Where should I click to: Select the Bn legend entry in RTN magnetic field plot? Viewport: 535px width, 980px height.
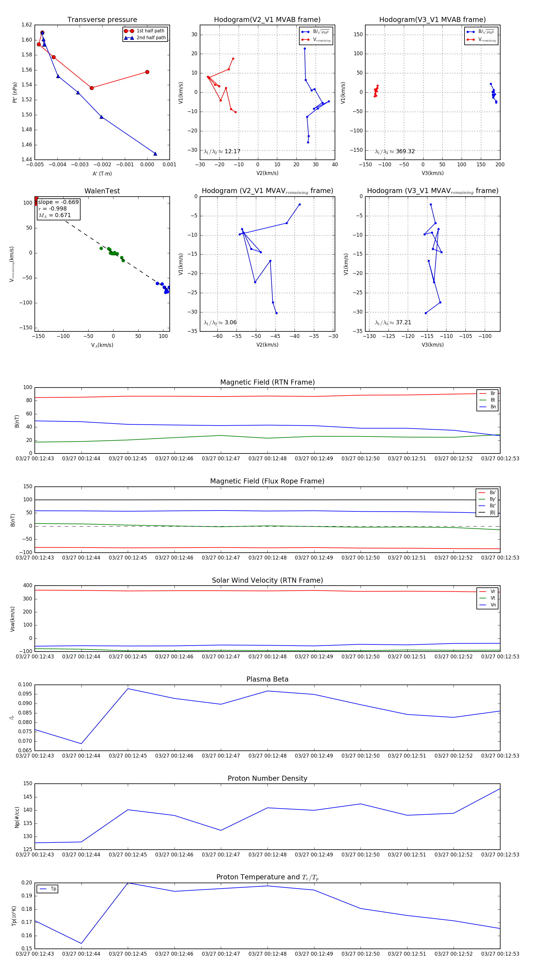point(487,407)
